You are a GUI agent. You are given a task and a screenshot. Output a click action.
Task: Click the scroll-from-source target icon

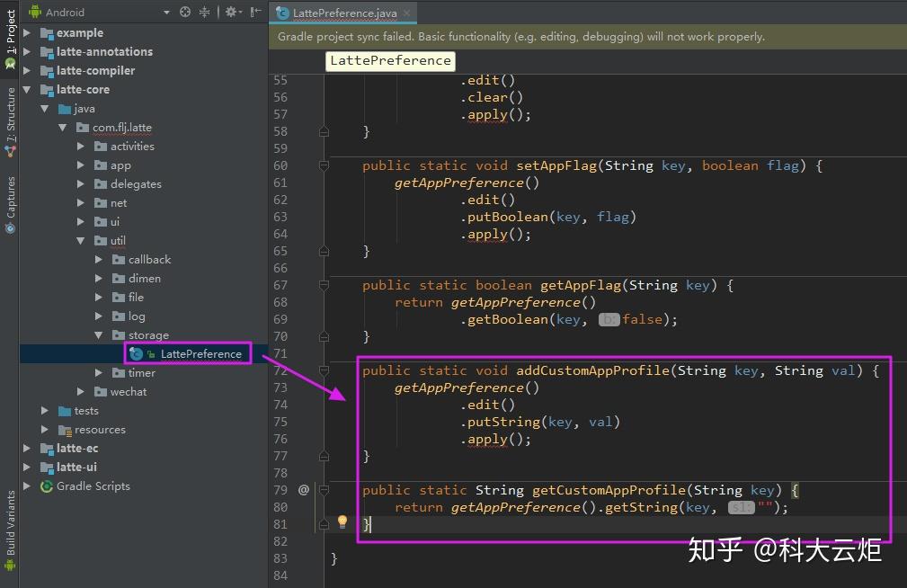[185, 12]
